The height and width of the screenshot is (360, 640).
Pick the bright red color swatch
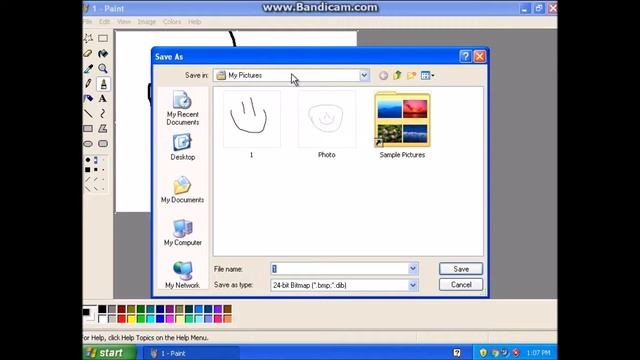[121, 318]
